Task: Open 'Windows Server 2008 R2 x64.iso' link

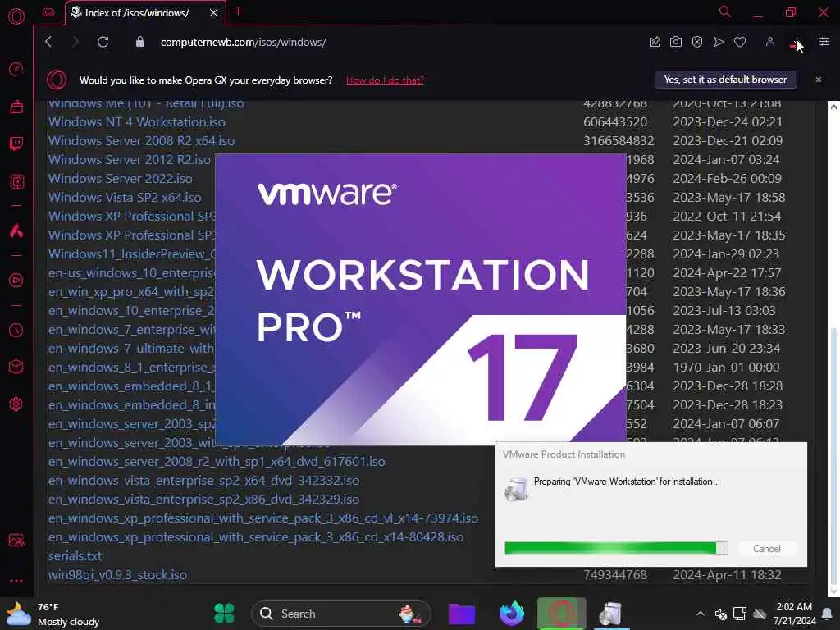Action: click(141, 141)
